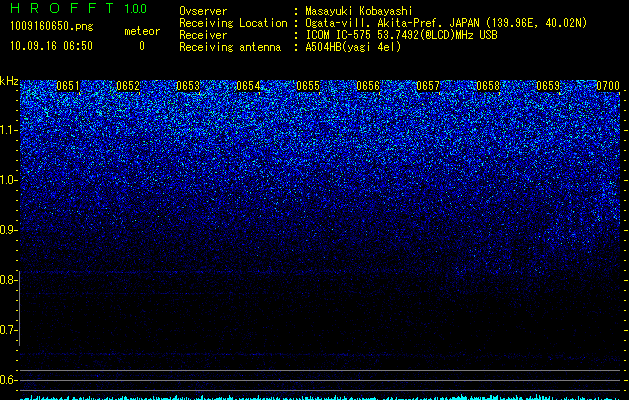Click the 0656 time marker
The width and height of the screenshot is (629, 400).
(368, 86)
